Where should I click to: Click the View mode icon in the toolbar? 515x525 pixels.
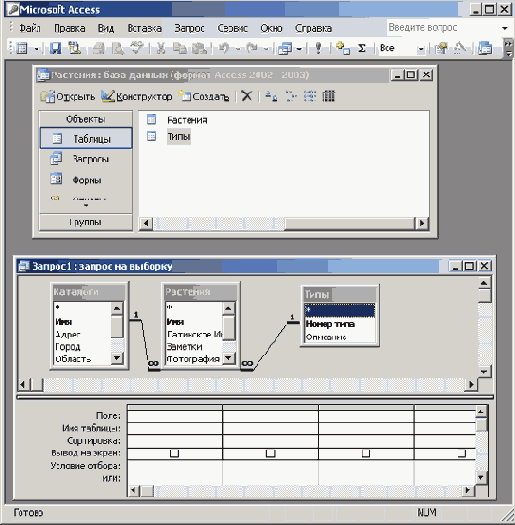[22, 48]
